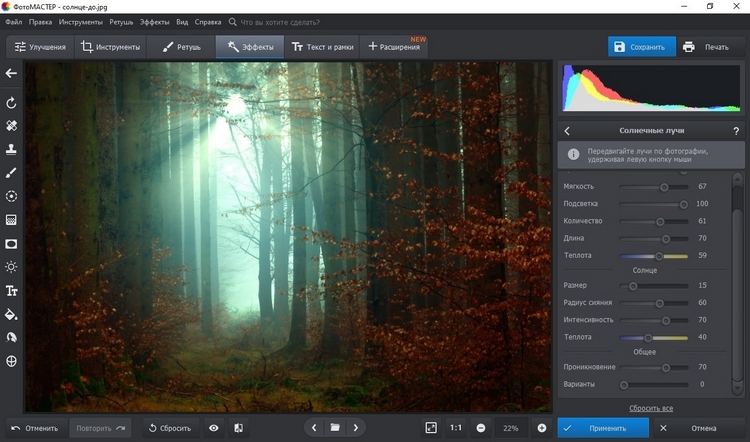Select the brush tool in sidebar
The height and width of the screenshot is (442, 750).
pyautogui.click(x=12, y=173)
